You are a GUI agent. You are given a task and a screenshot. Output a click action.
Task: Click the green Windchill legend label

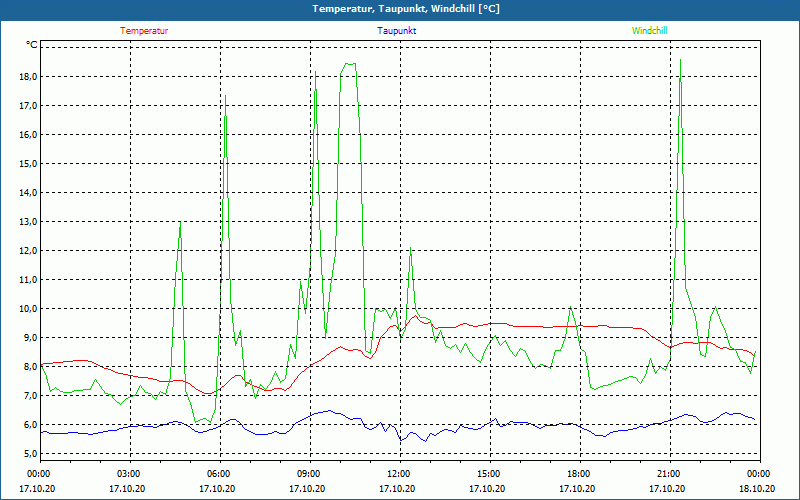click(649, 31)
